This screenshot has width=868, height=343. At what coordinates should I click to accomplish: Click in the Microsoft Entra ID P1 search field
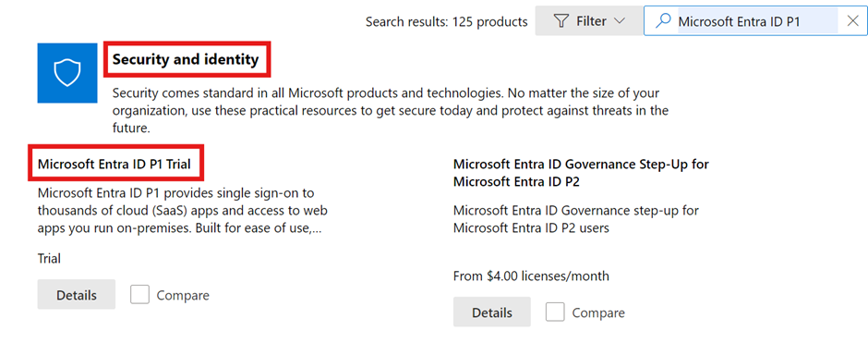pos(757,21)
